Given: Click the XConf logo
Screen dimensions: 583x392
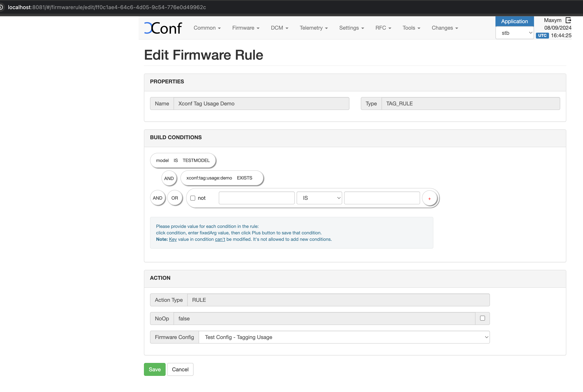Looking at the screenshot, I should point(163,28).
